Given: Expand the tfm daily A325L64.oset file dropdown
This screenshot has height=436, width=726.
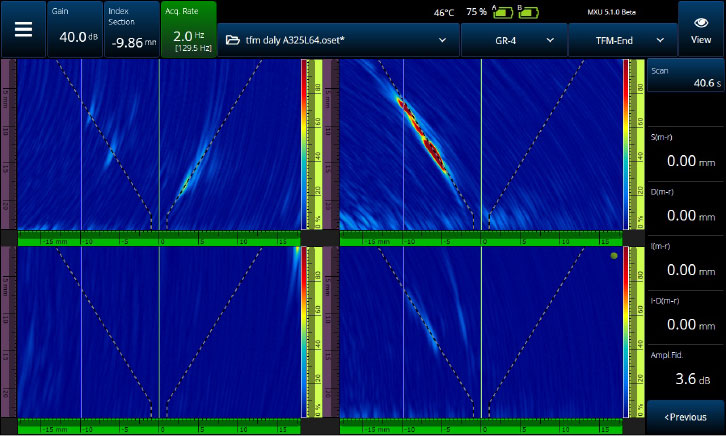Looking at the screenshot, I should click(x=338, y=40).
